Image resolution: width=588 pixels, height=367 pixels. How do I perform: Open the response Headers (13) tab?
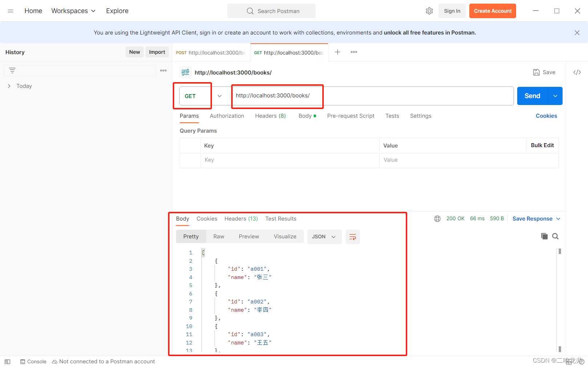[241, 219]
